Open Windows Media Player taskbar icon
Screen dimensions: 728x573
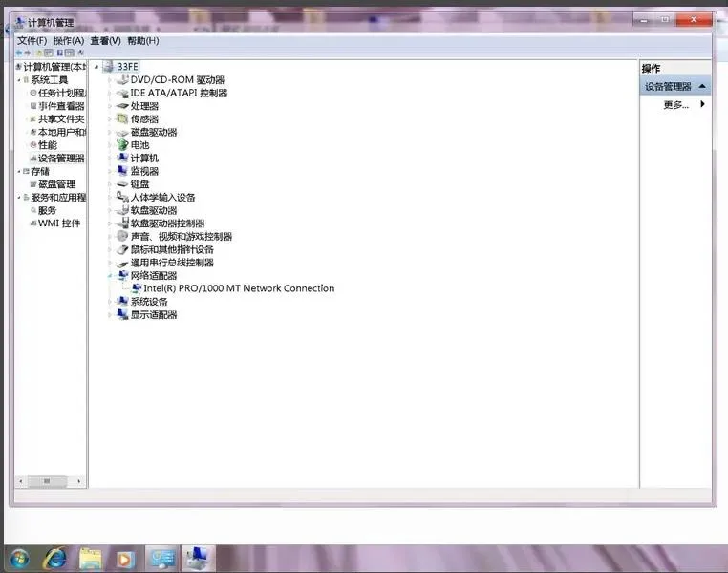(x=125, y=559)
